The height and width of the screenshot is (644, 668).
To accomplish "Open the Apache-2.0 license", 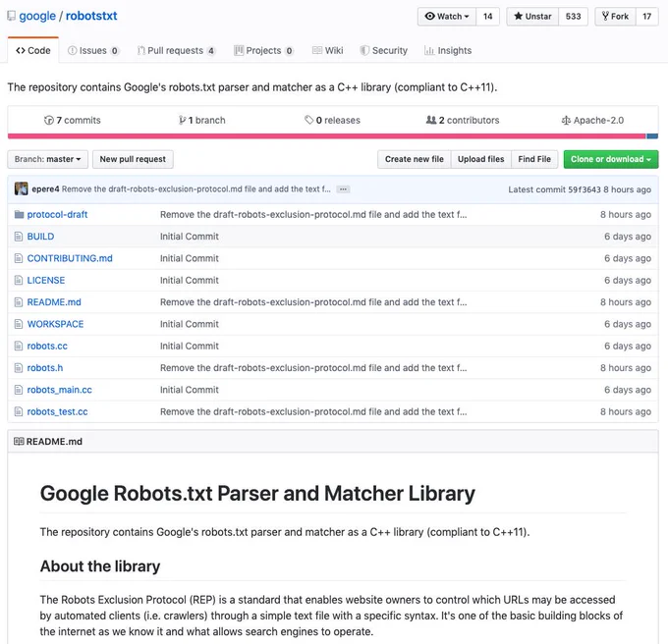I will [592, 120].
